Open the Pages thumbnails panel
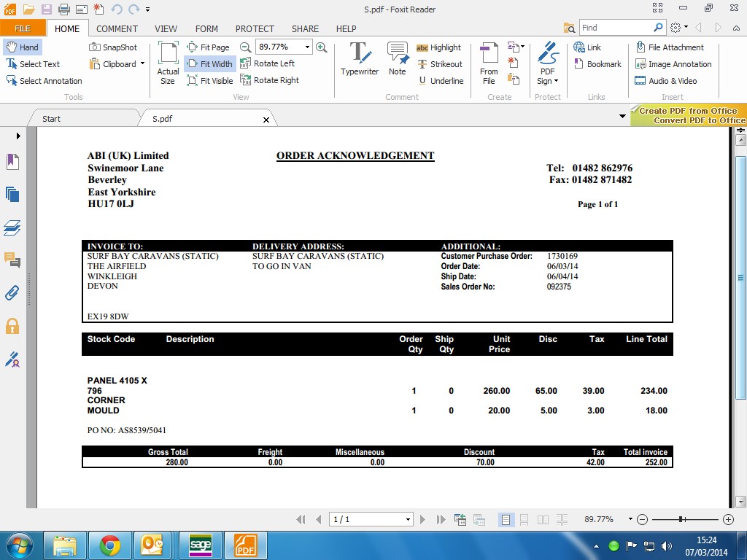 coord(12,194)
